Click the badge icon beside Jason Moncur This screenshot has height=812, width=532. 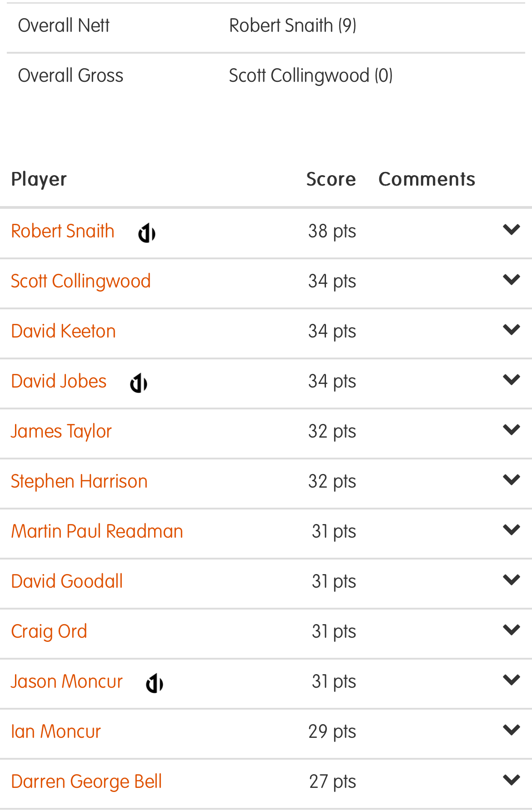click(x=155, y=683)
